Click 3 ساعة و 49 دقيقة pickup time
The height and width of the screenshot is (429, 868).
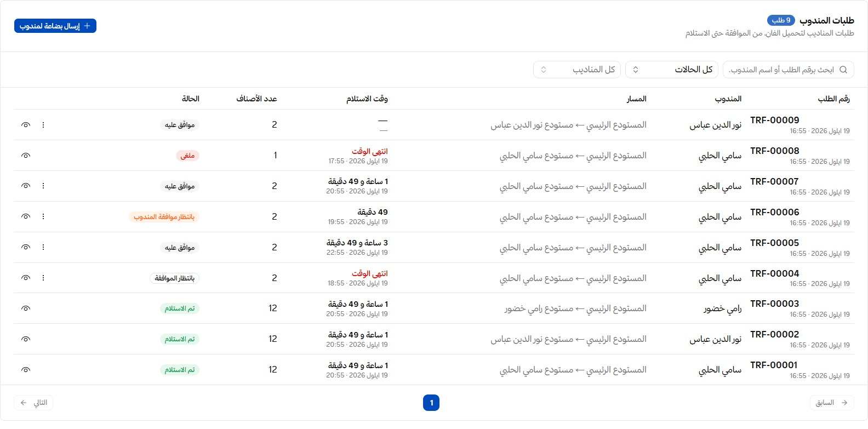click(x=357, y=243)
